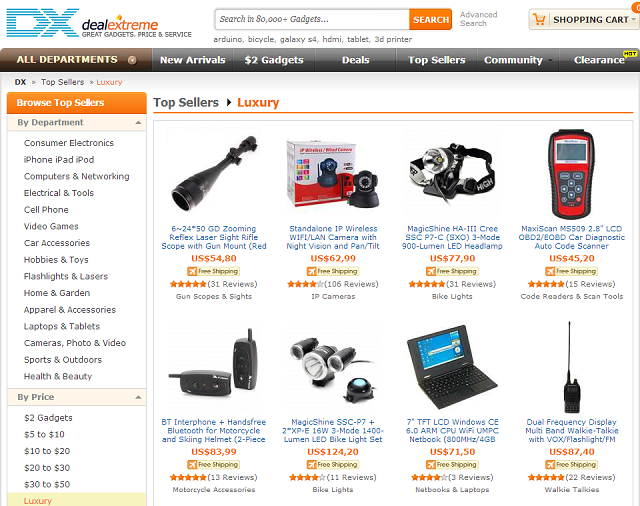The width and height of the screenshot is (640, 506).
Task: Click Free Shipping badge under MaxiScan scanner
Action: pos(571,271)
